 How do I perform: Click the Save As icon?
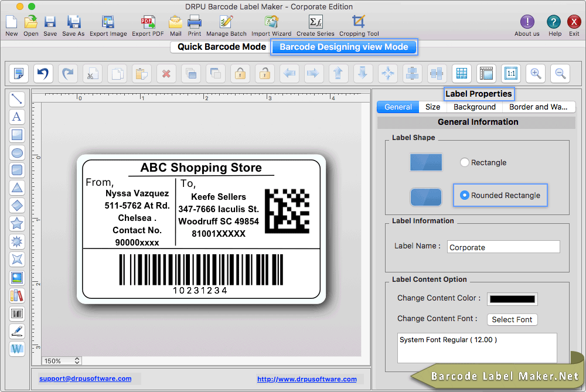click(x=73, y=22)
